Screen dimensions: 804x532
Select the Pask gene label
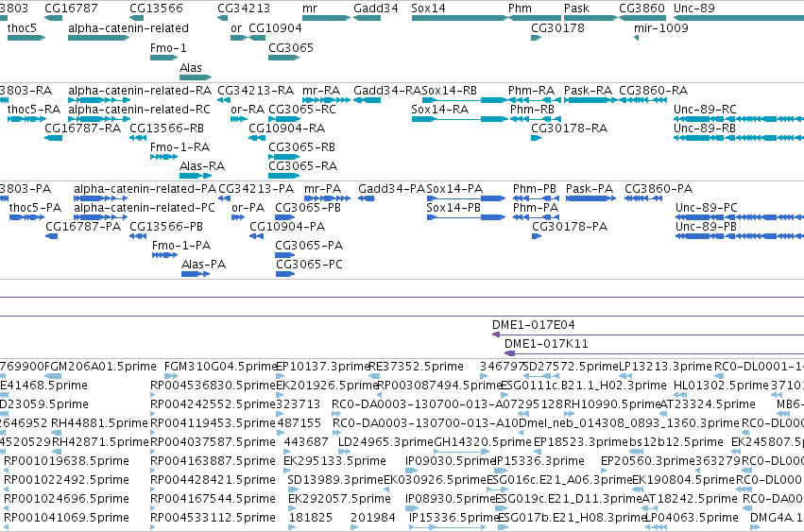point(576,9)
